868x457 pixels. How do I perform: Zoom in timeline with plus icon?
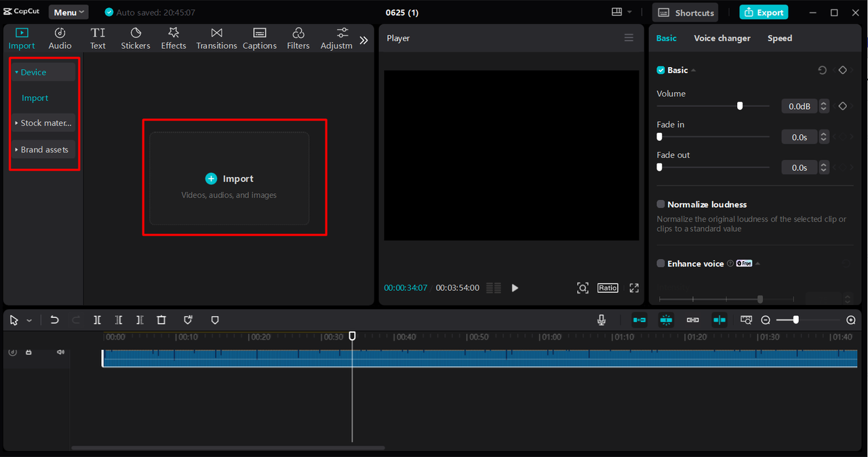851,320
